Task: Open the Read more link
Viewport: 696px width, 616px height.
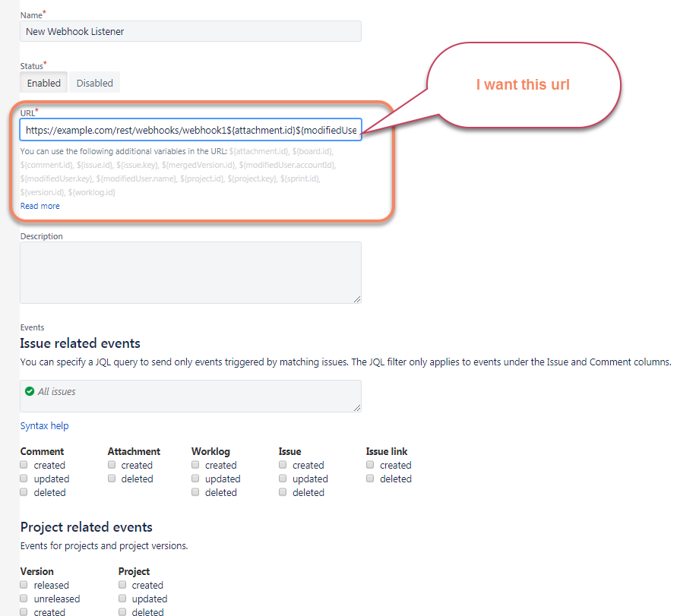Action: [x=40, y=205]
